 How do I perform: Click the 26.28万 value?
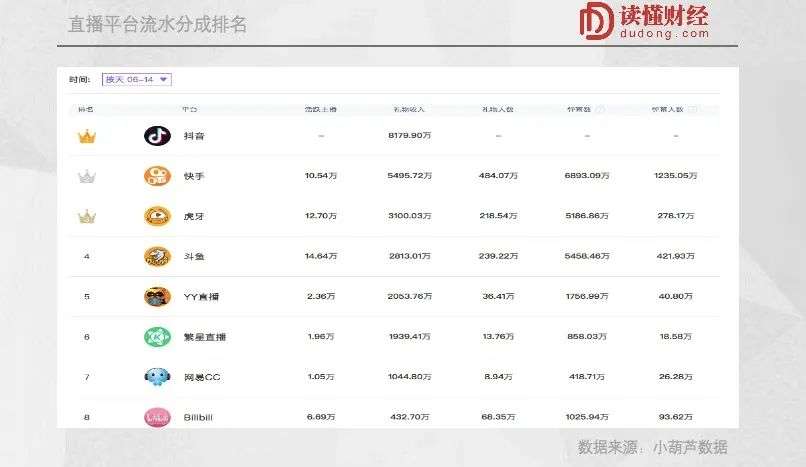click(675, 377)
